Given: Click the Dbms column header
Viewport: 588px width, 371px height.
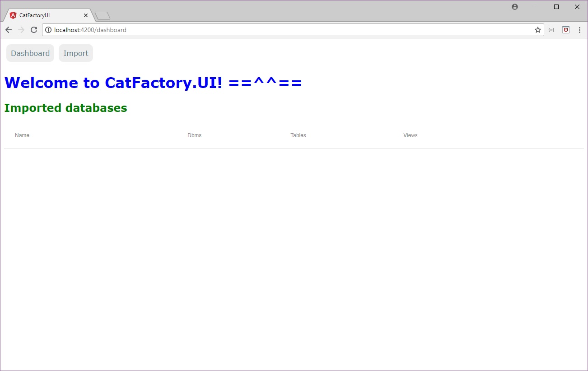Looking at the screenshot, I should (x=195, y=135).
